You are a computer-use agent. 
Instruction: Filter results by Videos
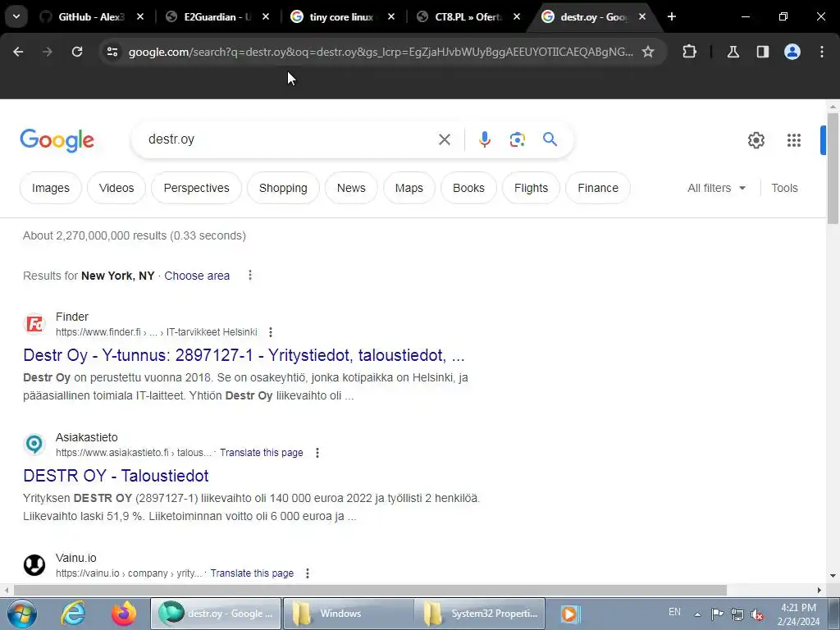(x=116, y=188)
